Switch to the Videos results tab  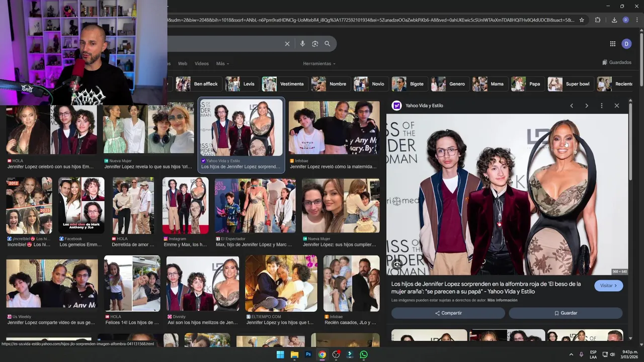pyautogui.click(x=202, y=63)
